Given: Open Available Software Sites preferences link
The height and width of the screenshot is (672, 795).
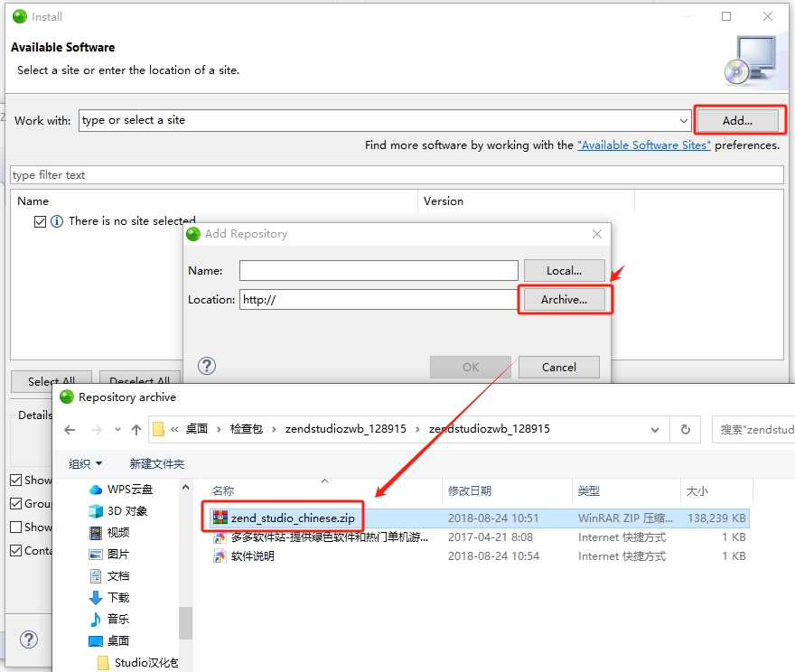Looking at the screenshot, I should (643, 145).
